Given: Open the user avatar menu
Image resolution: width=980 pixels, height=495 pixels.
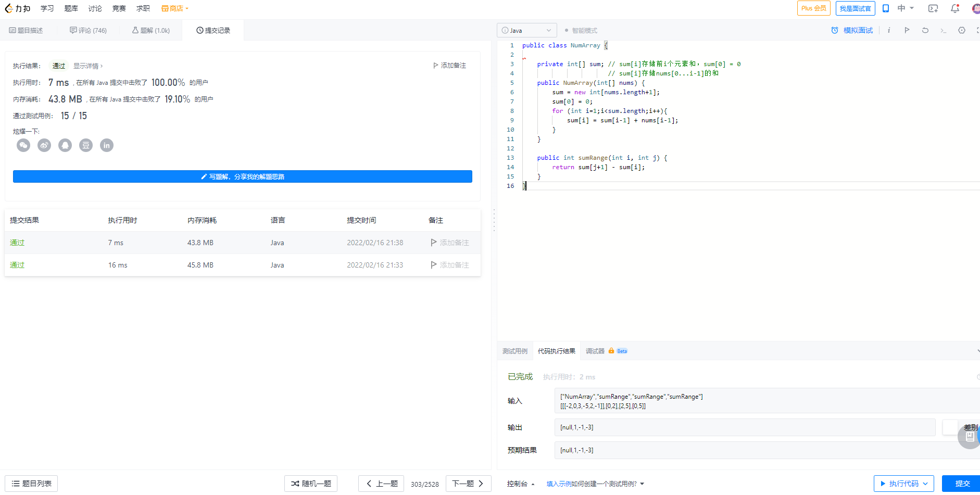Looking at the screenshot, I should 976,8.
